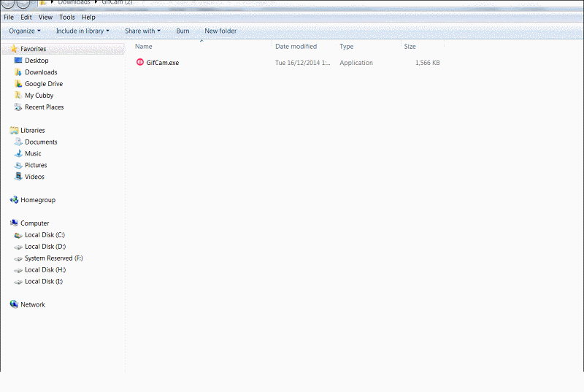The image size is (584, 392).
Task: Click the System Reserved (F:) drive icon
Action: [x=18, y=258]
